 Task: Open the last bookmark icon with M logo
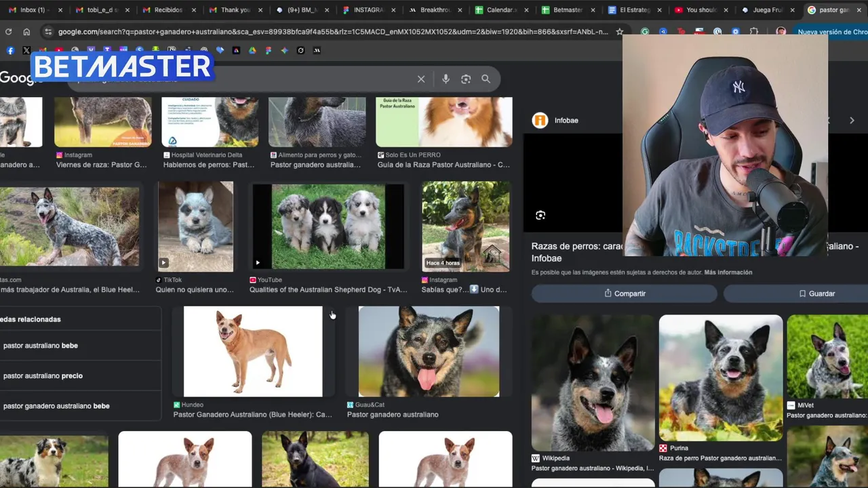[x=317, y=50]
